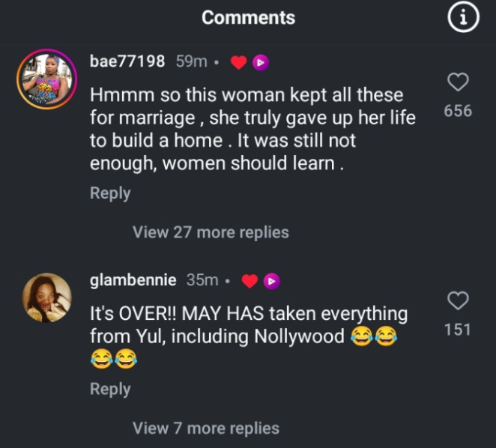Like bae77198's comment with heart
This screenshot has height=448, width=496.
[458, 82]
